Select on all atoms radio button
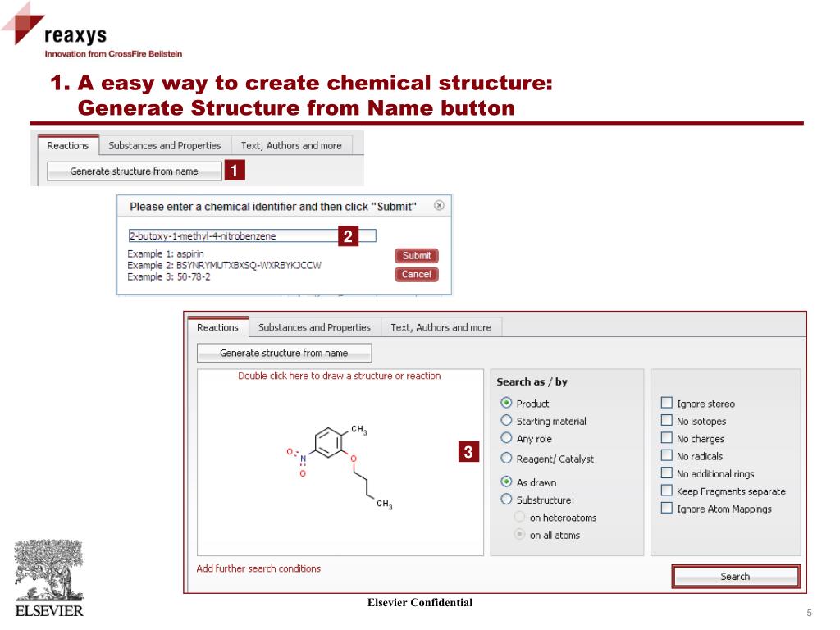This screenshot has height=630, width=840. pos(519,535)
